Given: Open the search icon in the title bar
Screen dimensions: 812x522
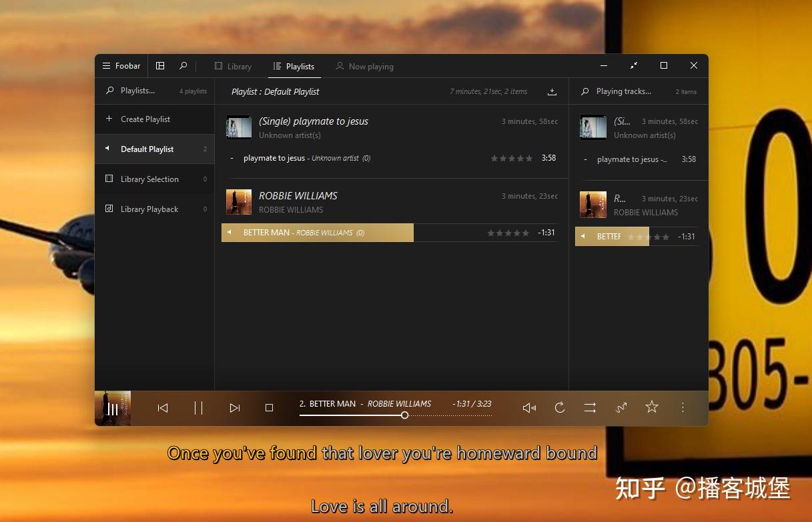Looking at the screenshot, I should point(183,65).
